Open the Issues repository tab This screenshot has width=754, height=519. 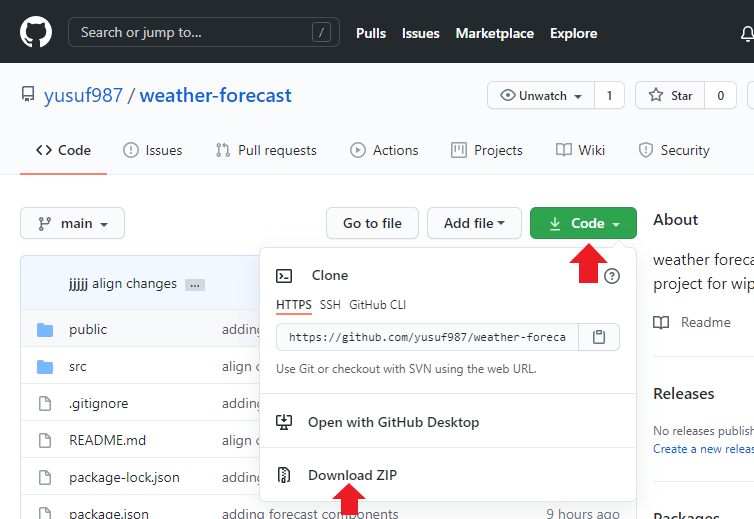click(152, 151)
